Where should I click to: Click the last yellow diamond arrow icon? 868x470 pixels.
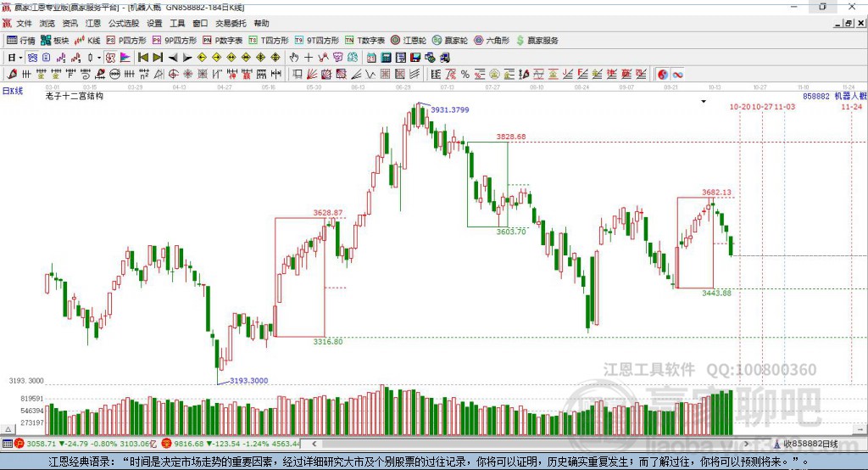click(x=275, y=58)
